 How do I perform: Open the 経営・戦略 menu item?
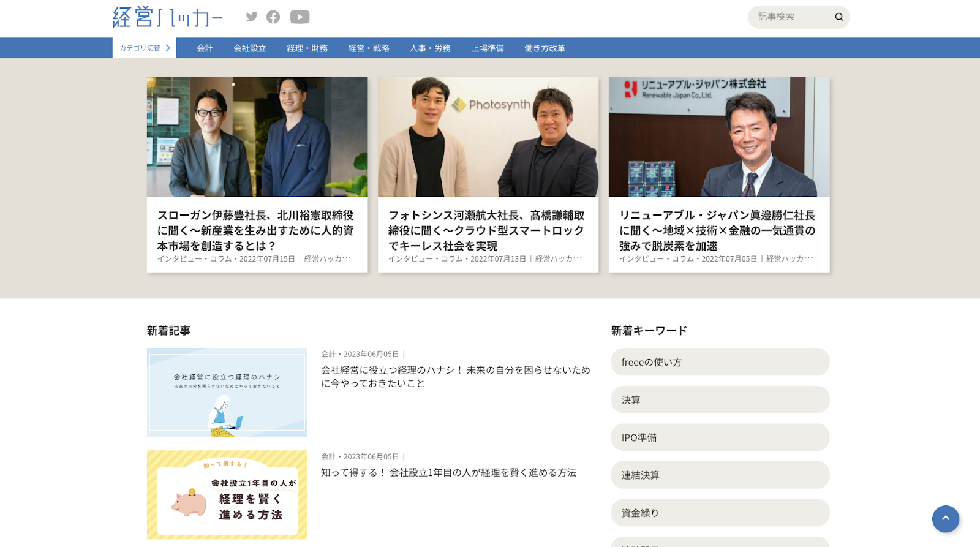pyautogui.click(x=369, y=48)
